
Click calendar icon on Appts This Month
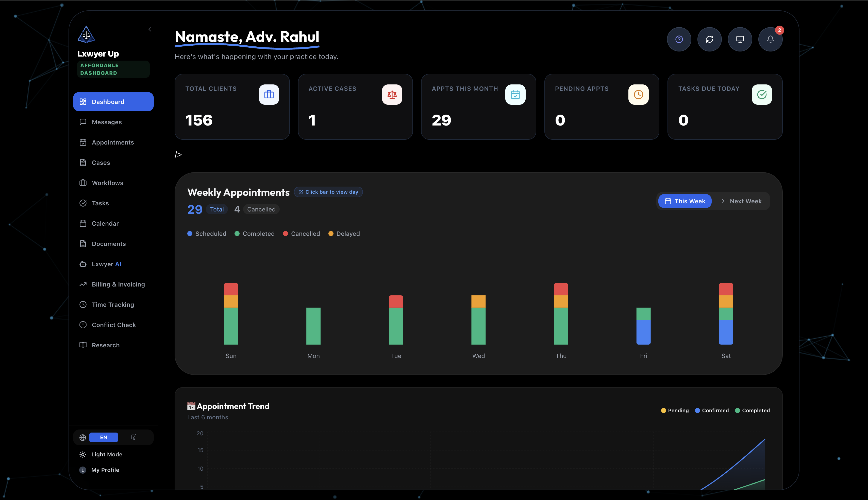[x=515, y=94]
